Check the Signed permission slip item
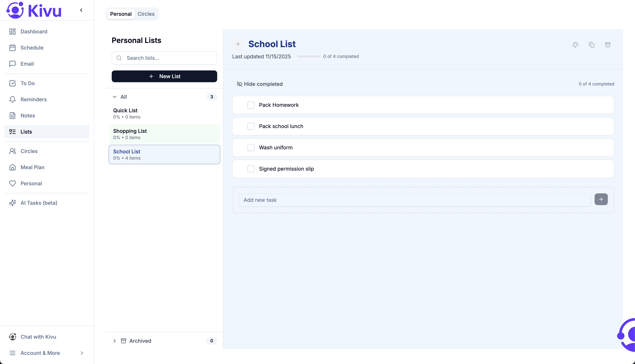Screen dimensions: 635x364 (x=251, y=169)
